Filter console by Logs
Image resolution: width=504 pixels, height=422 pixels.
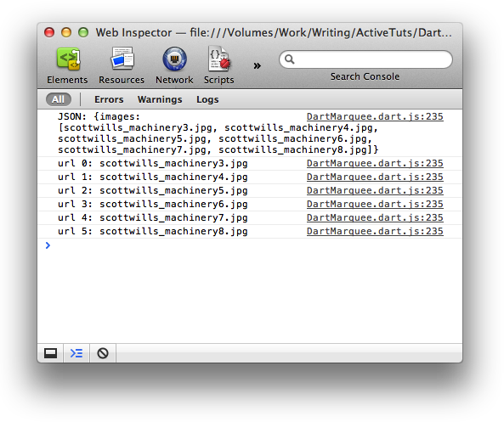pos(207,99)
